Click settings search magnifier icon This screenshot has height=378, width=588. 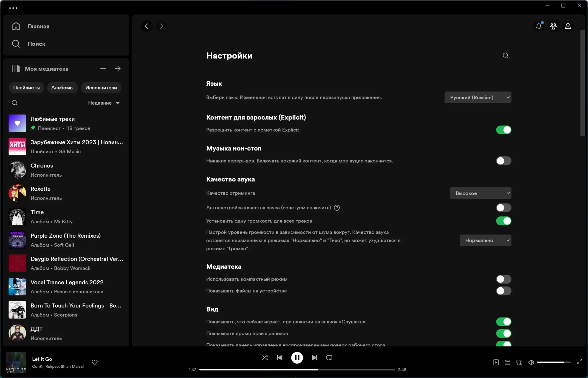pos(505,56)
